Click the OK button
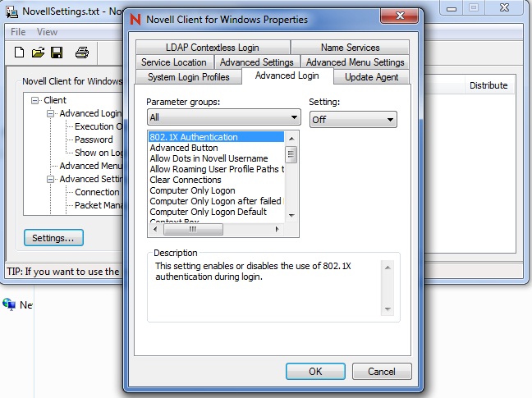This screenshot has height=398, width=532. tap(315, 372)
